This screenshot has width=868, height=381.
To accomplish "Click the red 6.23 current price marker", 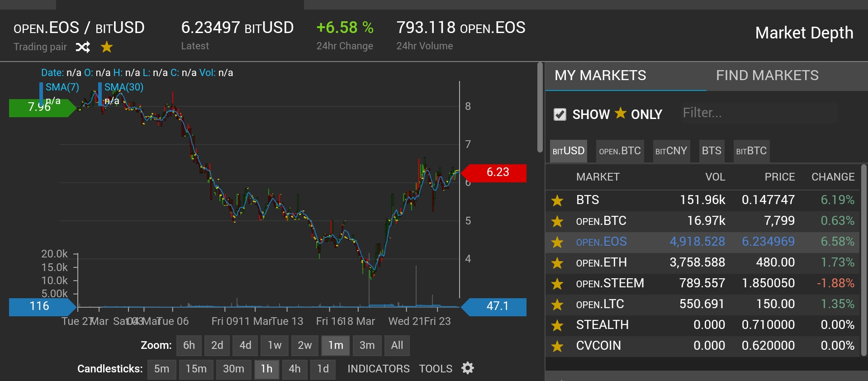I will (493, 173).
